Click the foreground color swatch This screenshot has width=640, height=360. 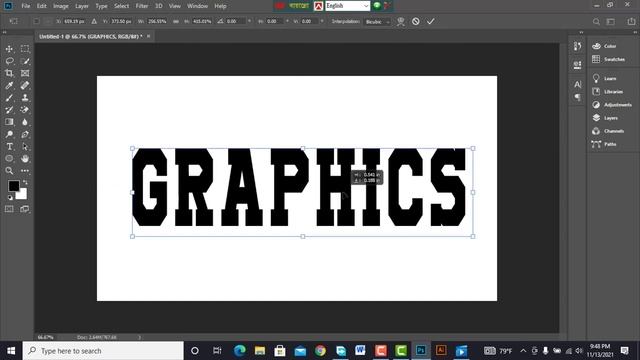click(x=13, y=186)
